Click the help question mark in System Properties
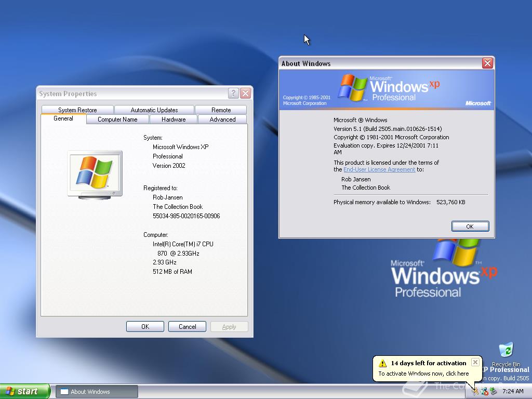 pyautogui.click(x=233, y=94)
